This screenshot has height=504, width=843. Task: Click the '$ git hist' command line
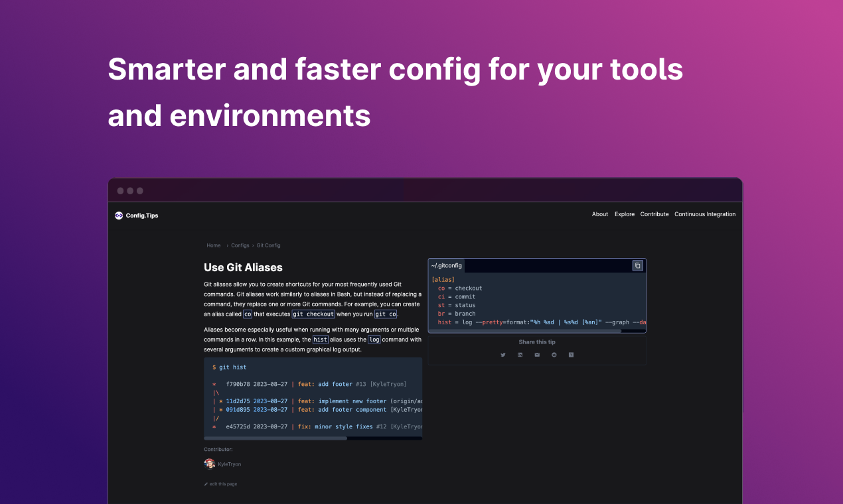click(229, 367)
